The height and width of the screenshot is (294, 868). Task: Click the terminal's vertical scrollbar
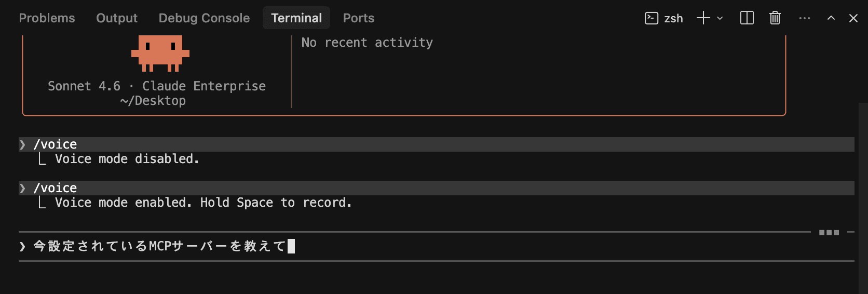click(x=863, y=197)
